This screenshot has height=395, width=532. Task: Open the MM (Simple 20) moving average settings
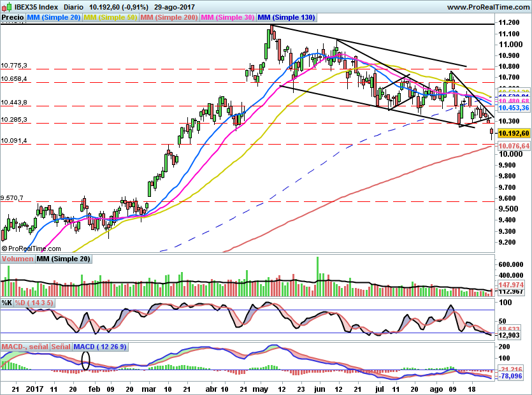point(53,17)
